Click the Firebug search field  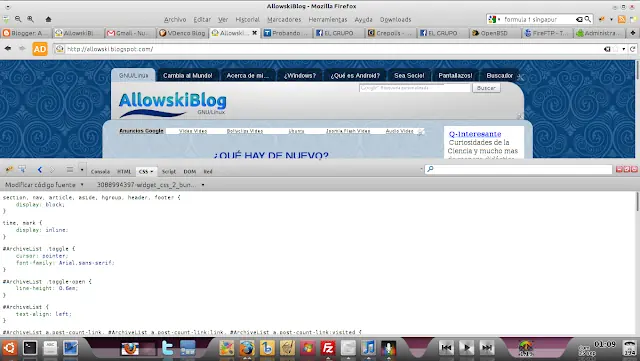pos(518,169)
